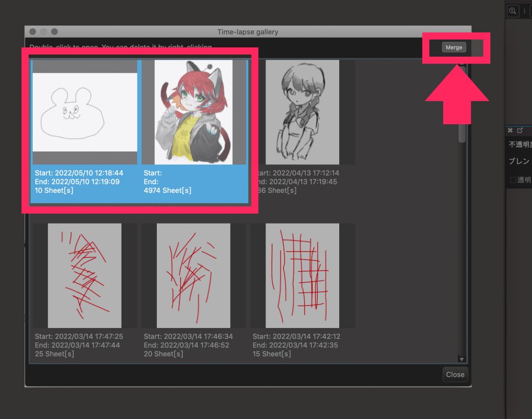Close the layer panel with the X icon
The height and width of the screenshot is (419, 532).
(511, 130)
